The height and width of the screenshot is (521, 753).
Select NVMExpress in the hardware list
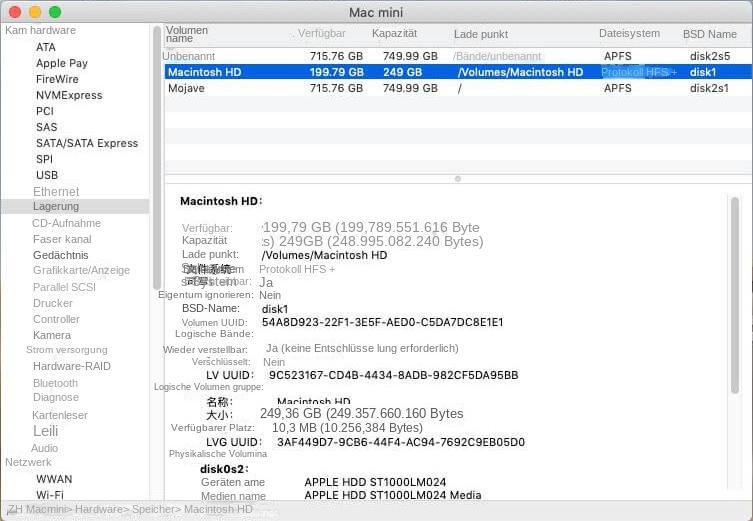click(x=69, y=95)
